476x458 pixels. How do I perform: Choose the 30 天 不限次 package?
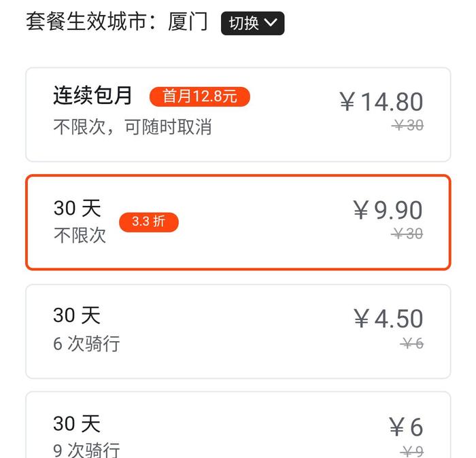click(x=238, y=222)
